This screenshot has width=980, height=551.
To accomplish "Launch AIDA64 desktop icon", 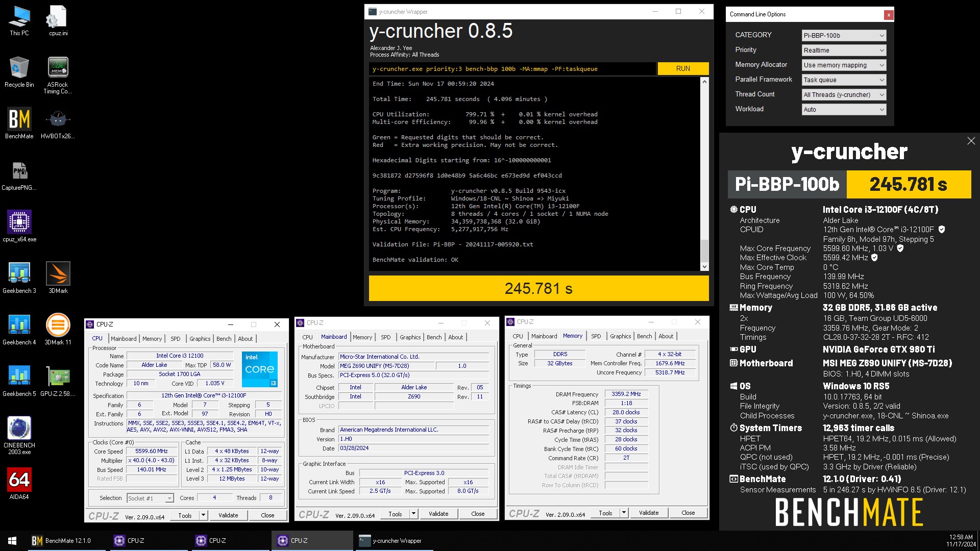I will coord(19,484).
